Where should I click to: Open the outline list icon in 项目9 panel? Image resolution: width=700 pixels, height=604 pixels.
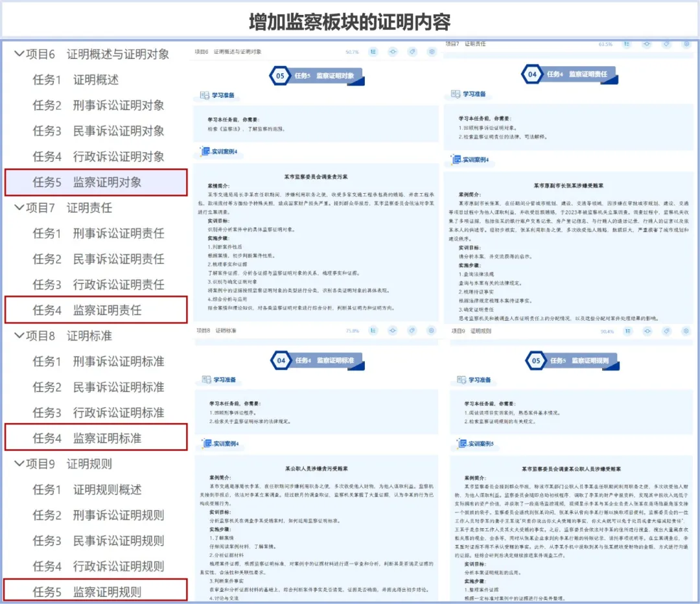pyautogui.click(x=629, y=331)
